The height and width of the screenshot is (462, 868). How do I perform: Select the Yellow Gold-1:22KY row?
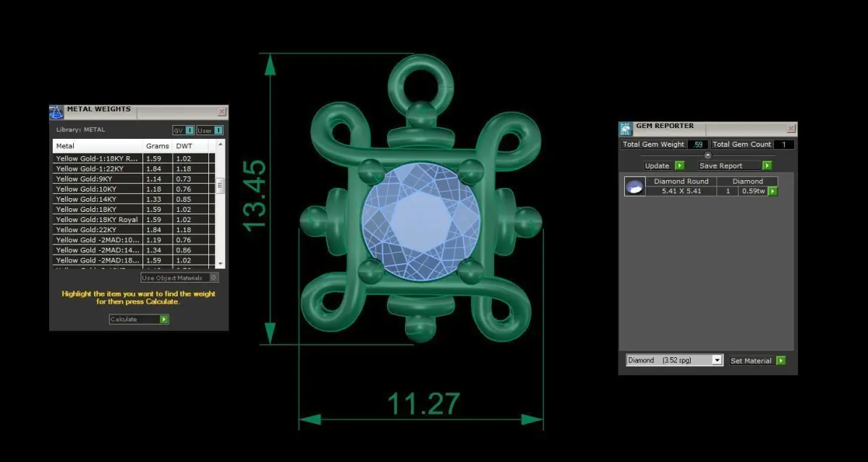(x=135, y=168)
